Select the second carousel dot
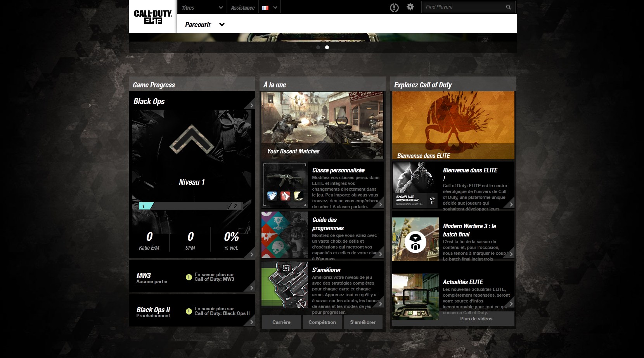 (x=327, y=47)
